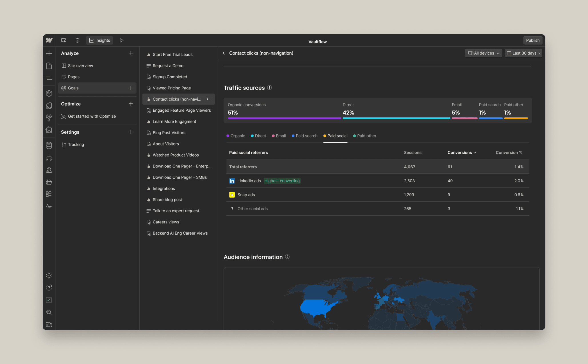Click plus button beside Analyze heading
The image size is (588, 364).
[131, 53]
